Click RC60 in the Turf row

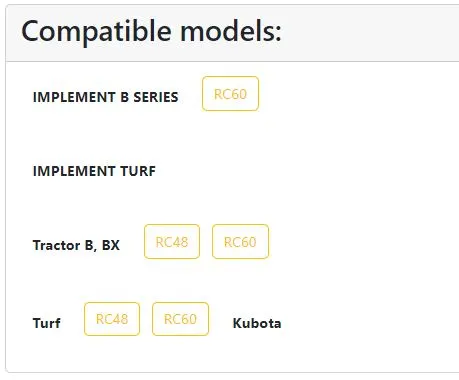point(180,319)
